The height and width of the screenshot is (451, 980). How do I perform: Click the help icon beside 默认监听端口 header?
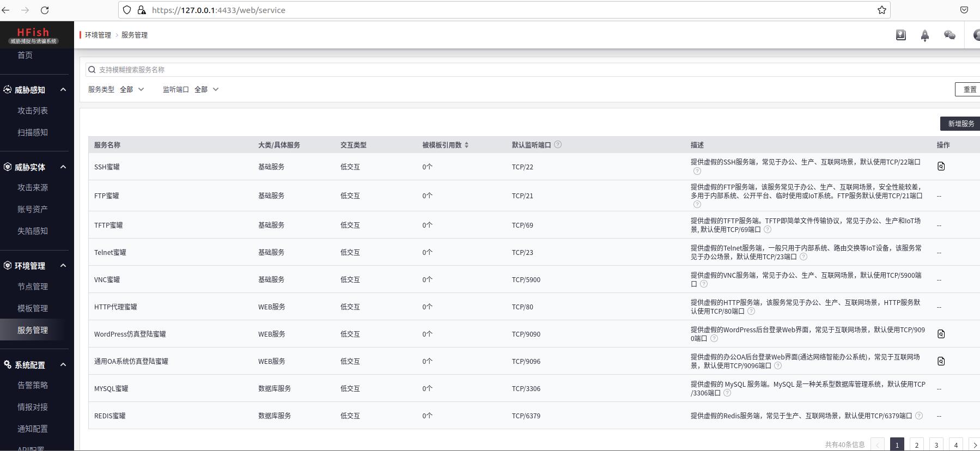(557, 145)
